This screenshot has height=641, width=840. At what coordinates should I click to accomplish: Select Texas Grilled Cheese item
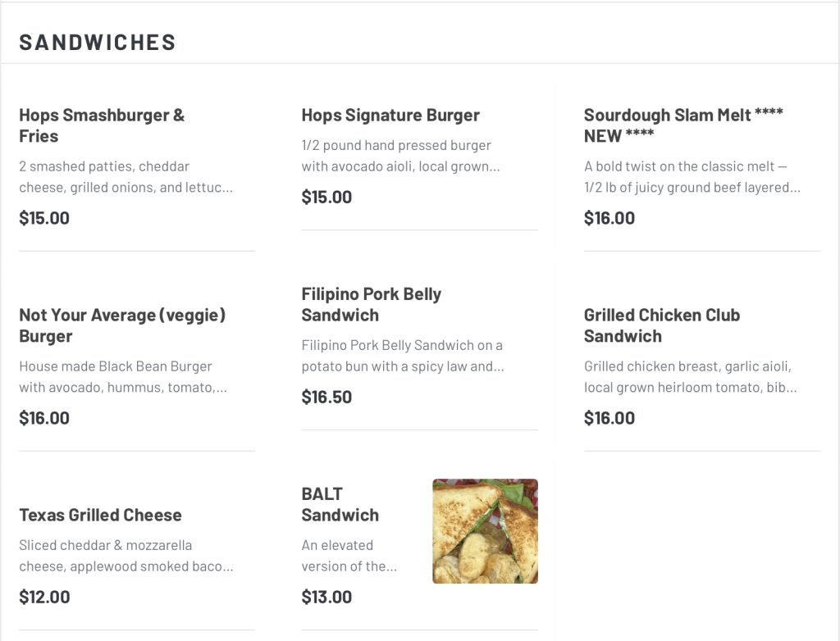pyautogui.click(x=101, y=515)
